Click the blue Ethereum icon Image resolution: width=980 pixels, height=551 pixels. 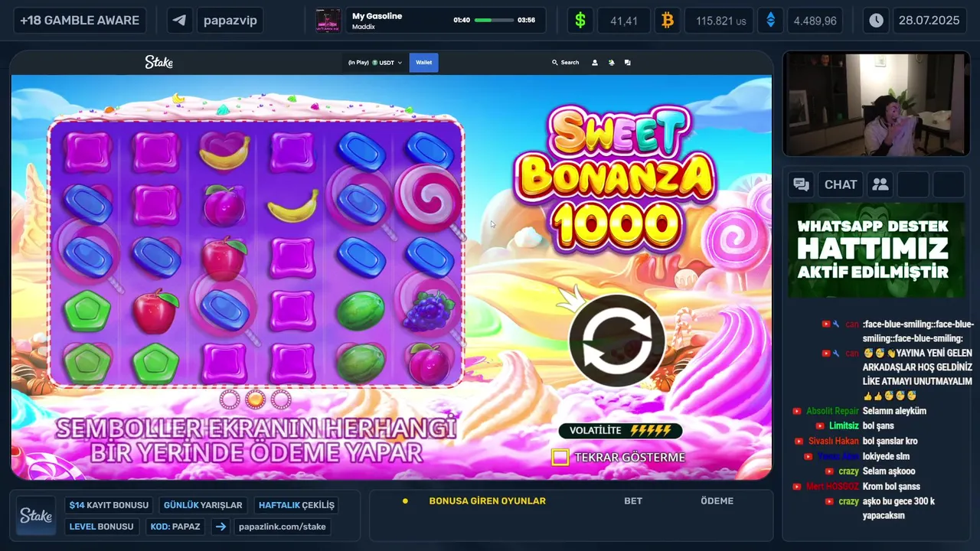point(770,21)
